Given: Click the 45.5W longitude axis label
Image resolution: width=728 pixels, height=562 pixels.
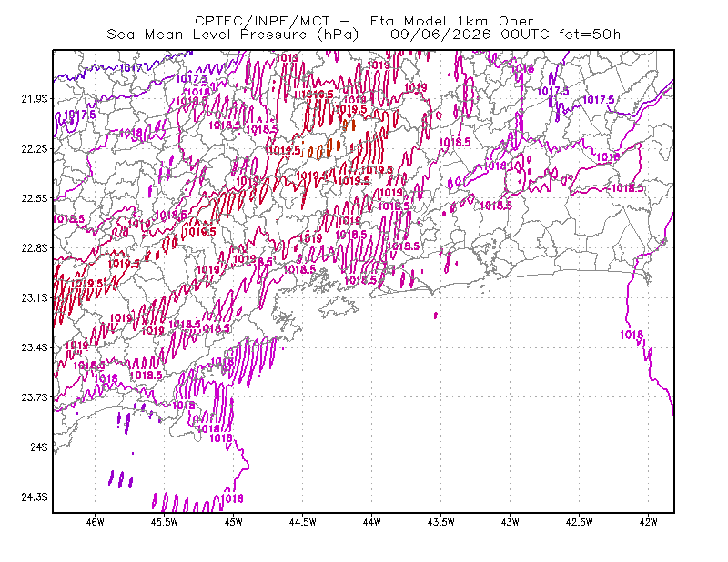Looking at the screenshot, I should (165, 522).
